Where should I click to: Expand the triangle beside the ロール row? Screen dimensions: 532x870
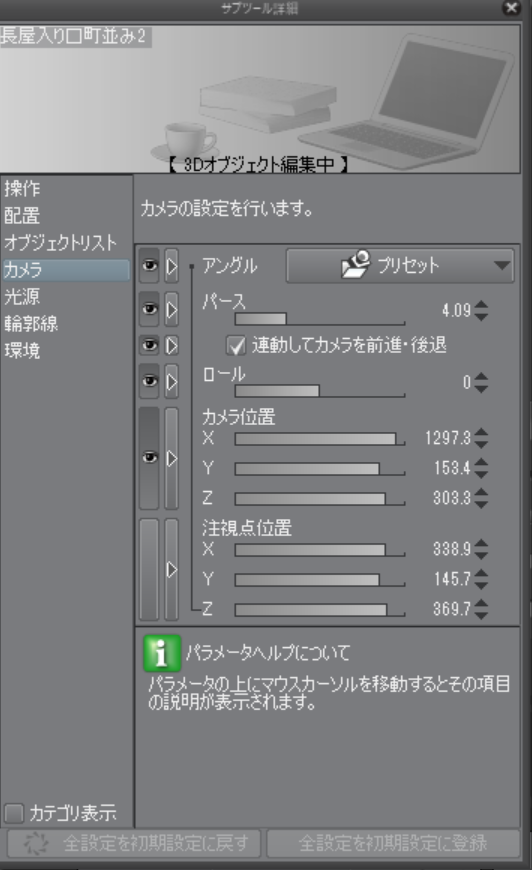[x=172, y=381]
